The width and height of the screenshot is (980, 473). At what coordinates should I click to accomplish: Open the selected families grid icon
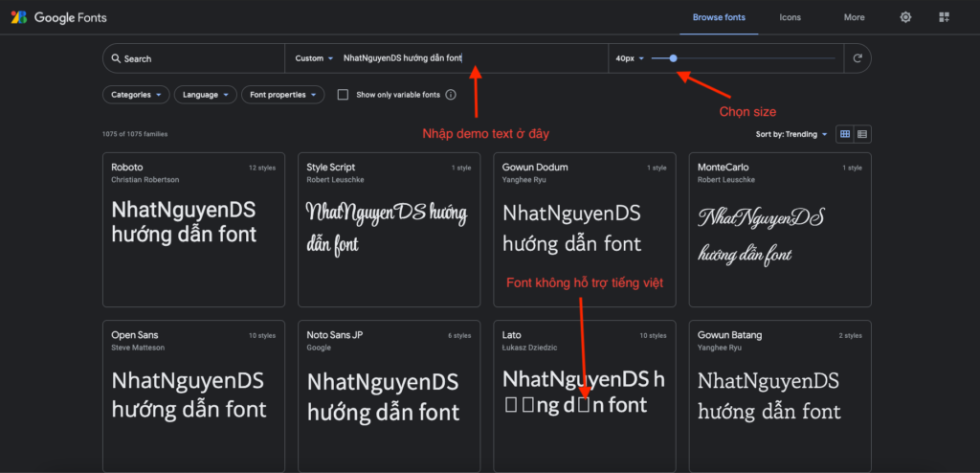[944, 17]
